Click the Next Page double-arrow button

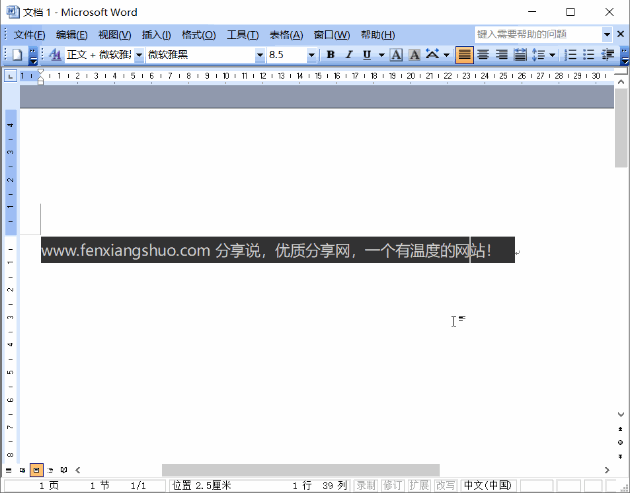[x=621, y=456]
